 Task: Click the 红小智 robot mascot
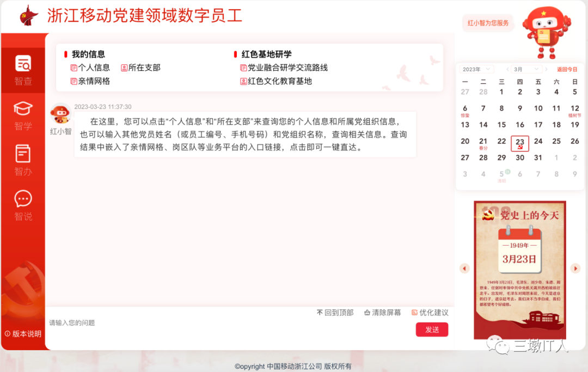point(546,33)
